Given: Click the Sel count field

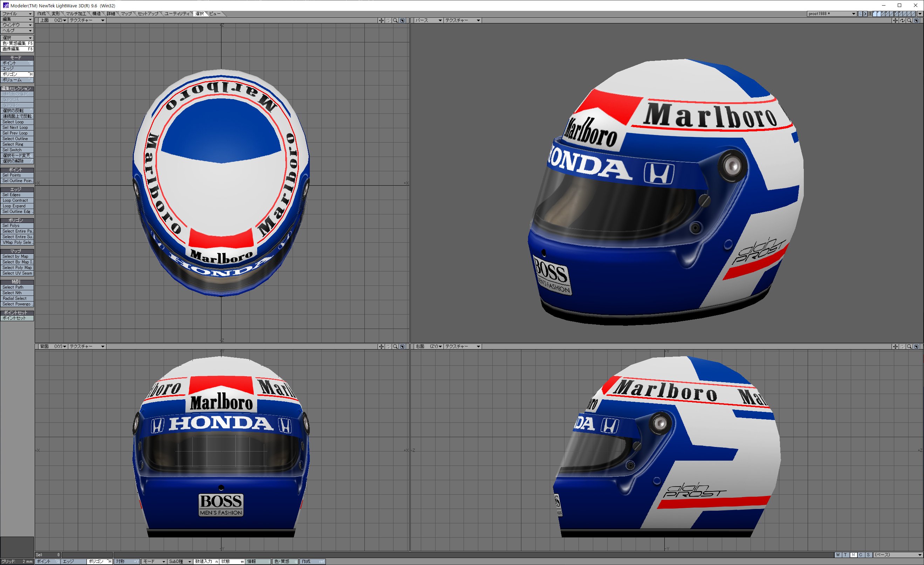Looking at the screenshot, I should [48, 555].
